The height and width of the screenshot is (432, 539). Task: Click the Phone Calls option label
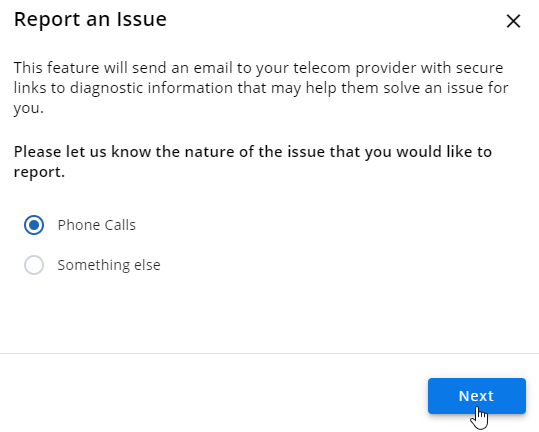coord(97,225)
